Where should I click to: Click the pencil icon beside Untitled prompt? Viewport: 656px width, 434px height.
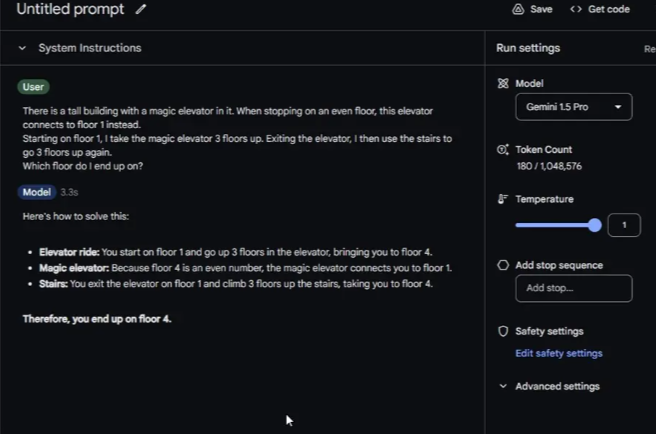pyautogui.click(x=141, y=9)
